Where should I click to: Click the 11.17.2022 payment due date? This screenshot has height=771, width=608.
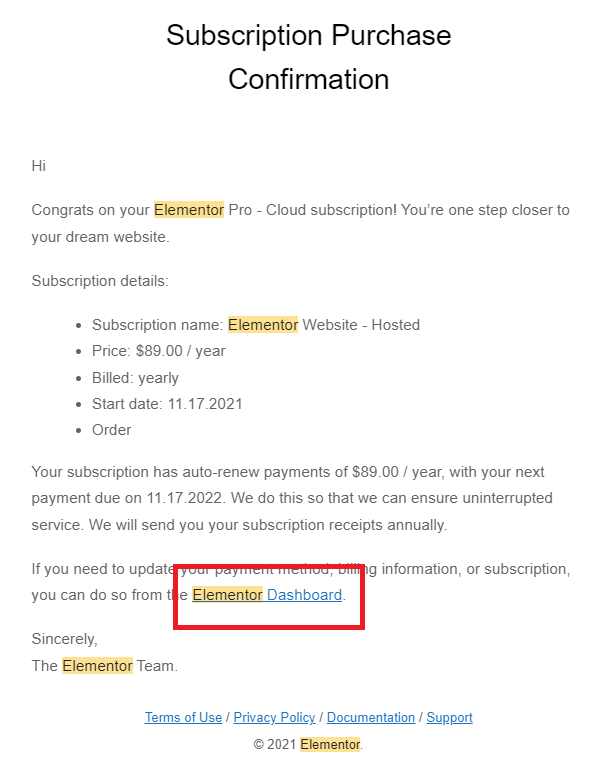pos(184,498)
